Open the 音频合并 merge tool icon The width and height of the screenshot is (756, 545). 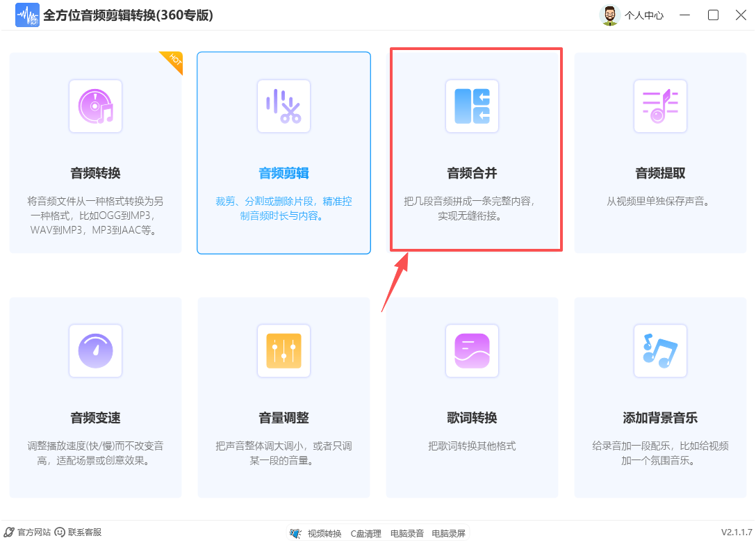[472, 106]
